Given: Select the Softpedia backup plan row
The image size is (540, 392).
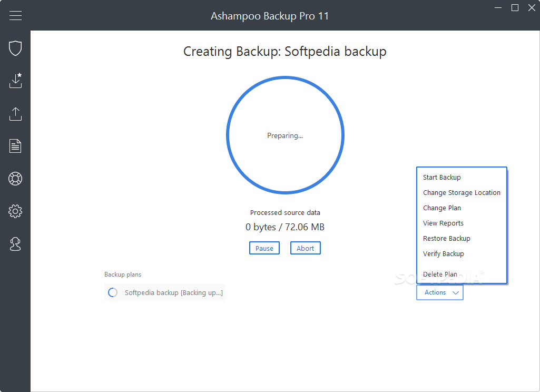Looking at the screenshot, I should pyautogui.click(x=164, y=292).
